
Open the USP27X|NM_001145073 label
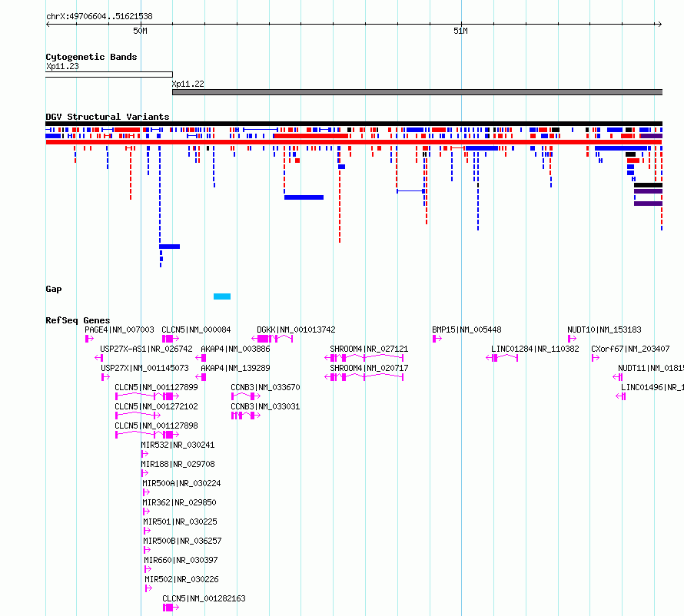pyautogui.click(x=144, y=368)
